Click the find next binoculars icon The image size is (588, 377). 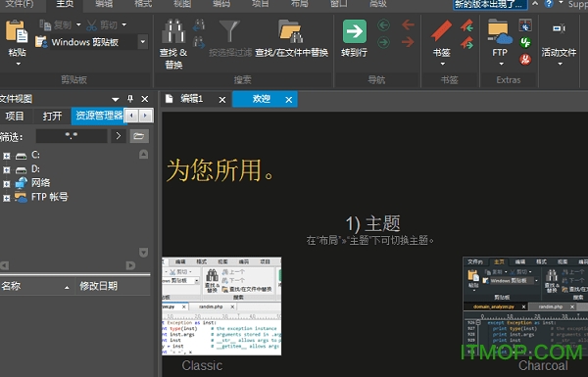pos(199,42)
